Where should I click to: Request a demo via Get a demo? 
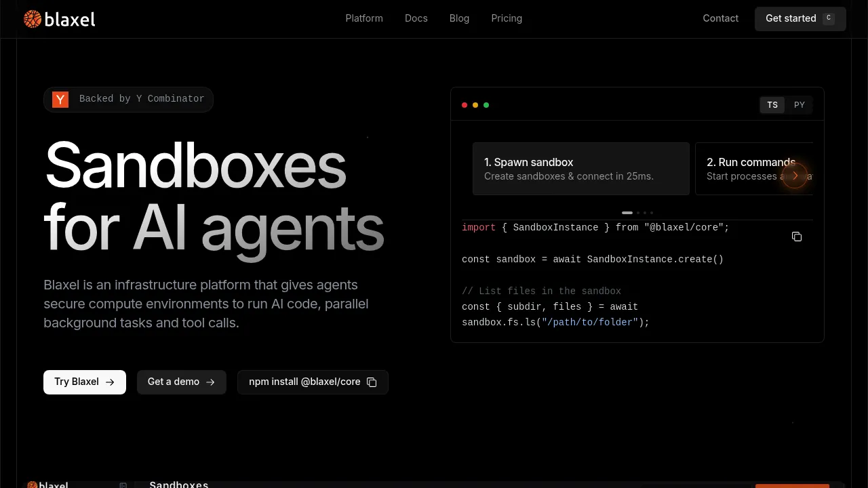[182, 382]
